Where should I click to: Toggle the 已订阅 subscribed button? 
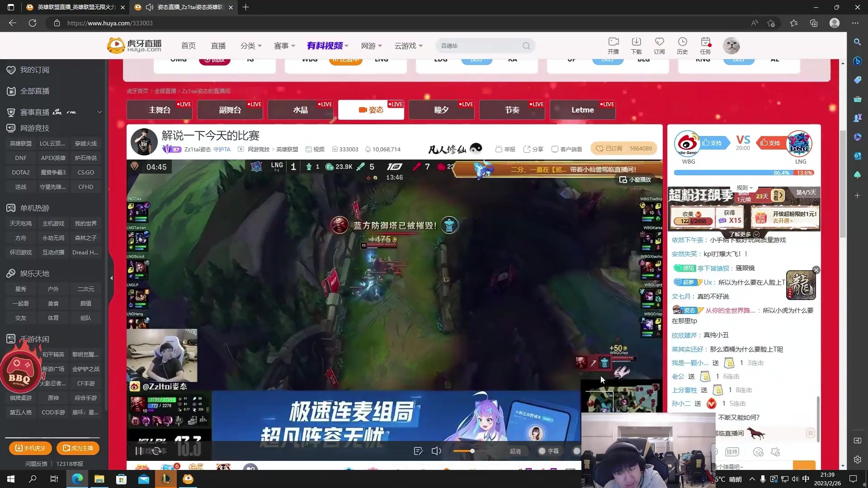pos(623,148)
